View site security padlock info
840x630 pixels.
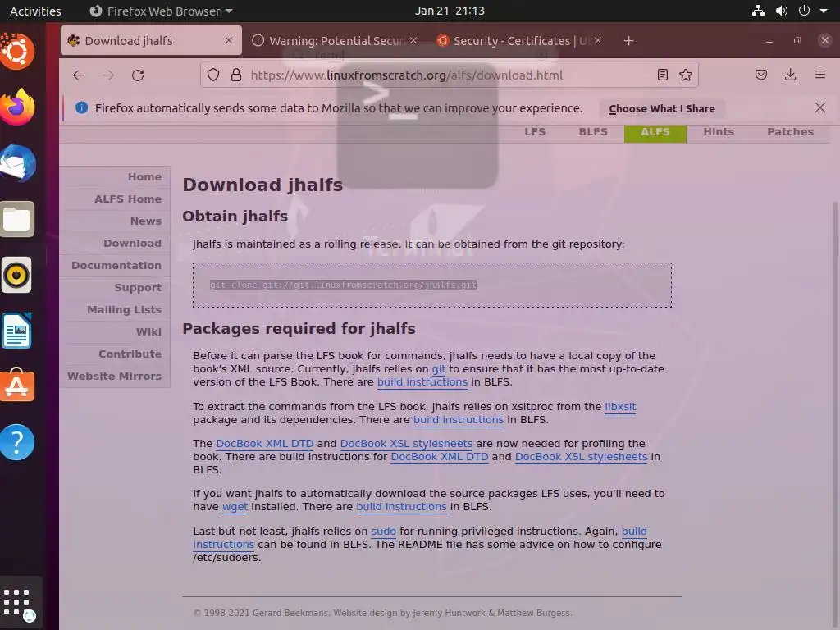(235, 75)
